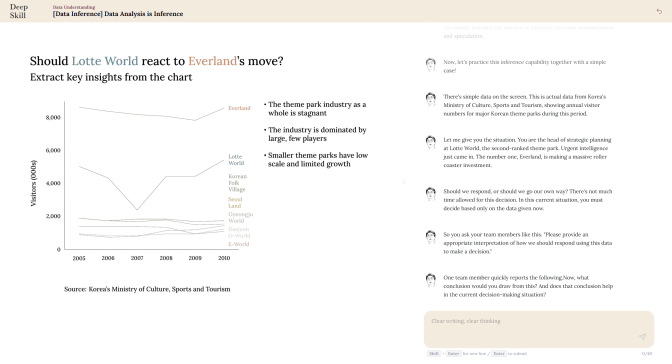Click the 'Shift' key hint below input
This screenshot has height=364, width=672.
[434, 354]
